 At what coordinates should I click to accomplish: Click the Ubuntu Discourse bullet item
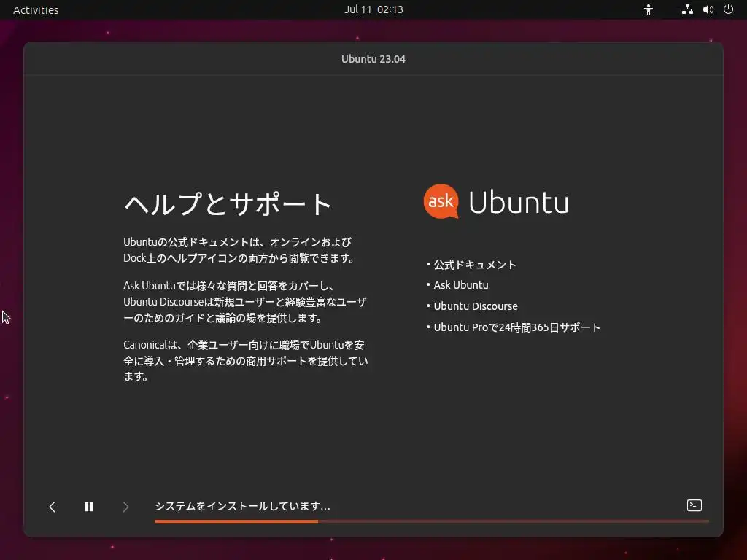(x=476, y=306)
